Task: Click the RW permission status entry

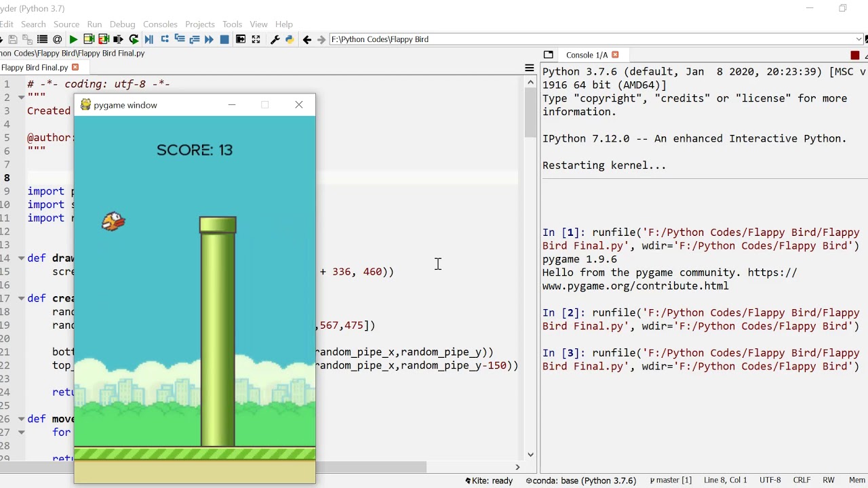Action: coord(828,481)
